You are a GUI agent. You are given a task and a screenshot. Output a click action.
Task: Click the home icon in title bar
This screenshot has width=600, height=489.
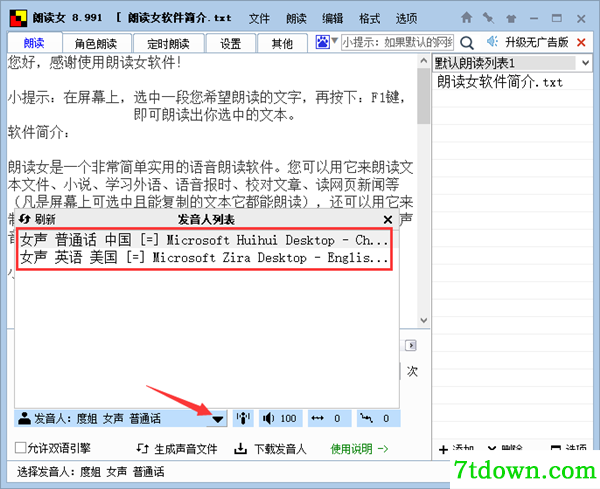point(466,18)
